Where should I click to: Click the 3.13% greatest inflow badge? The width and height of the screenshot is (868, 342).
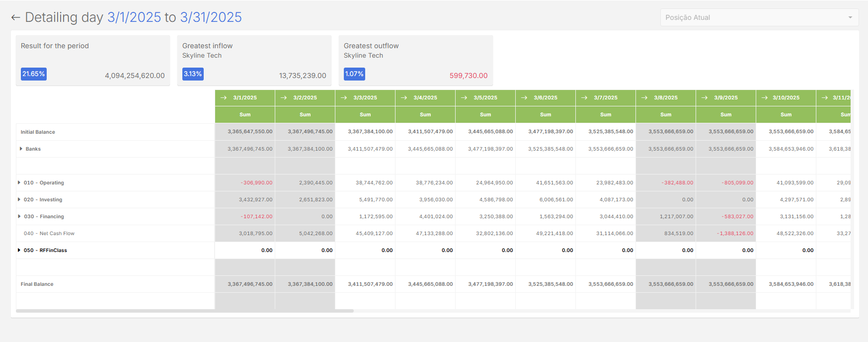(x=193, y=74)
